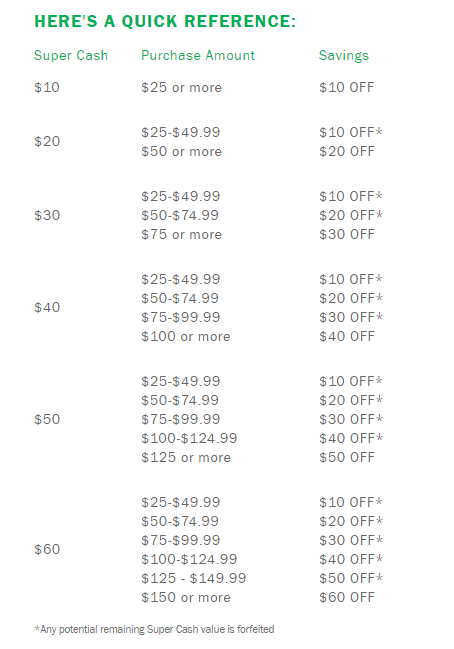This screenshot has height=649, width=454.
Task: Click the $125 - $149.99 purchase range
Action: pos(193,578)
